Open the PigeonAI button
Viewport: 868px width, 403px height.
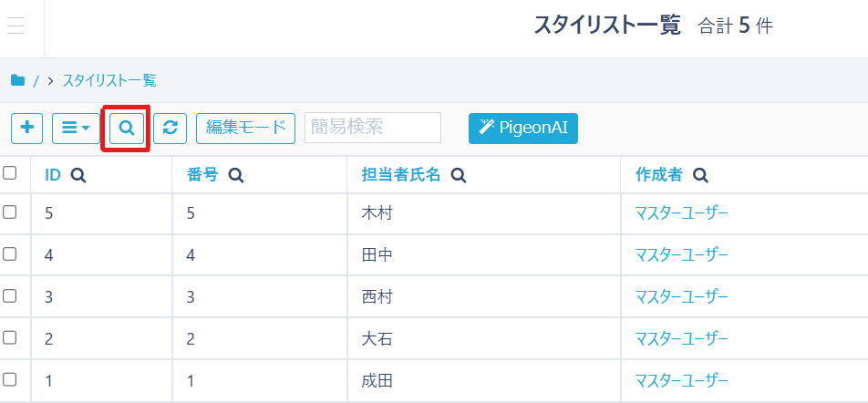tap(523, 129)
